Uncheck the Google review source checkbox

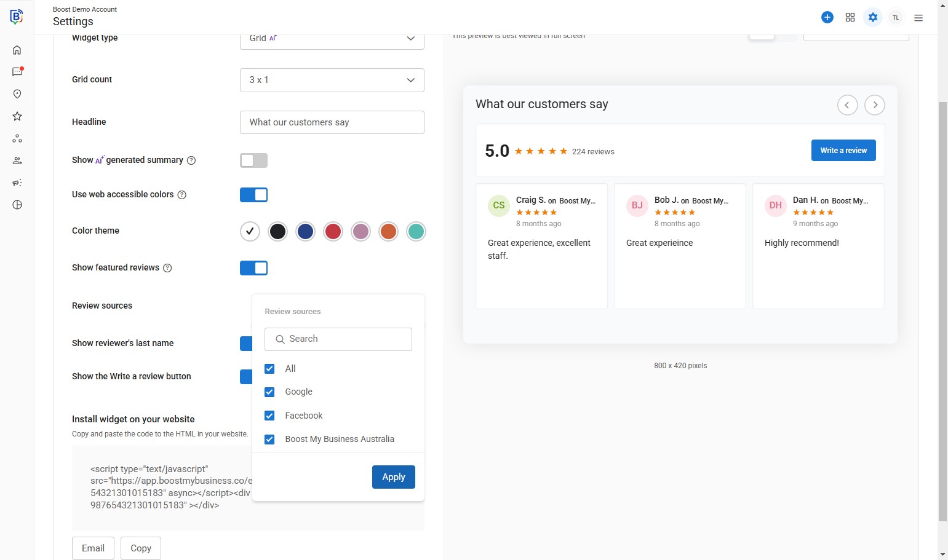(x=269, y=392)
